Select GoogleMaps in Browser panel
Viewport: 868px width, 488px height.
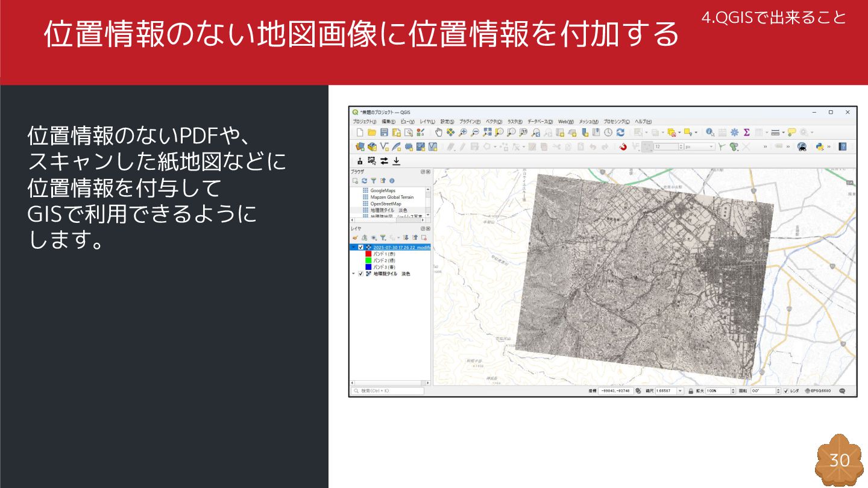click(x=383, y=190)
